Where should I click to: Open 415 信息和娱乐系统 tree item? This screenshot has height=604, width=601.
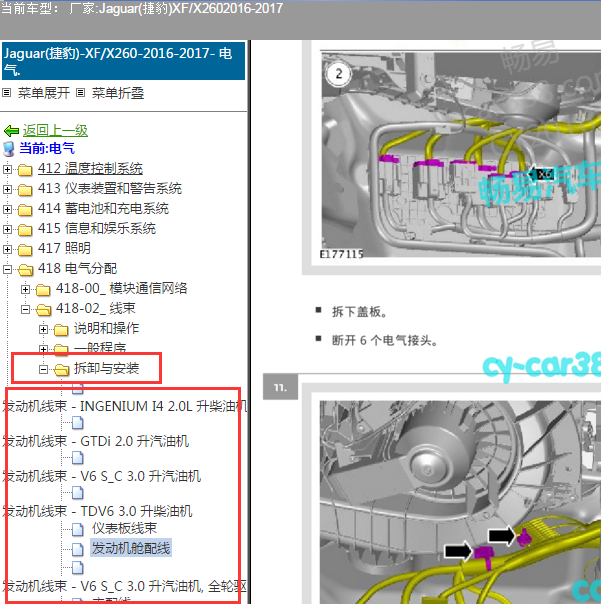(97, 229)
